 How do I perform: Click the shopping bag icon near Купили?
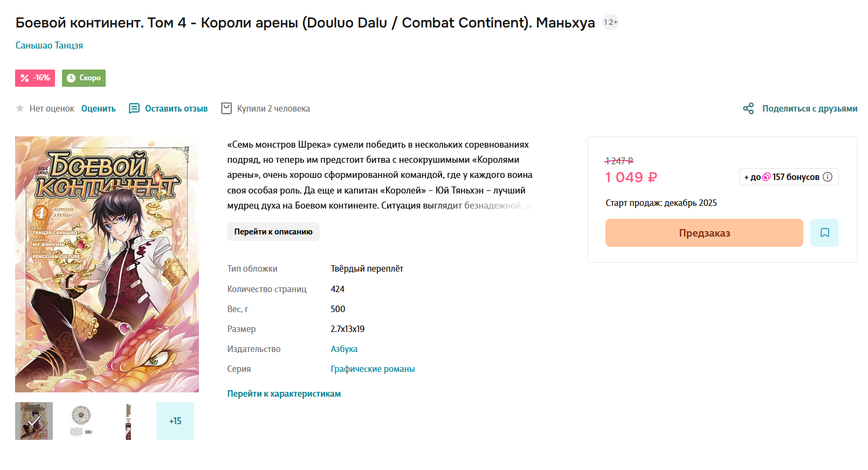click(226, 108)
